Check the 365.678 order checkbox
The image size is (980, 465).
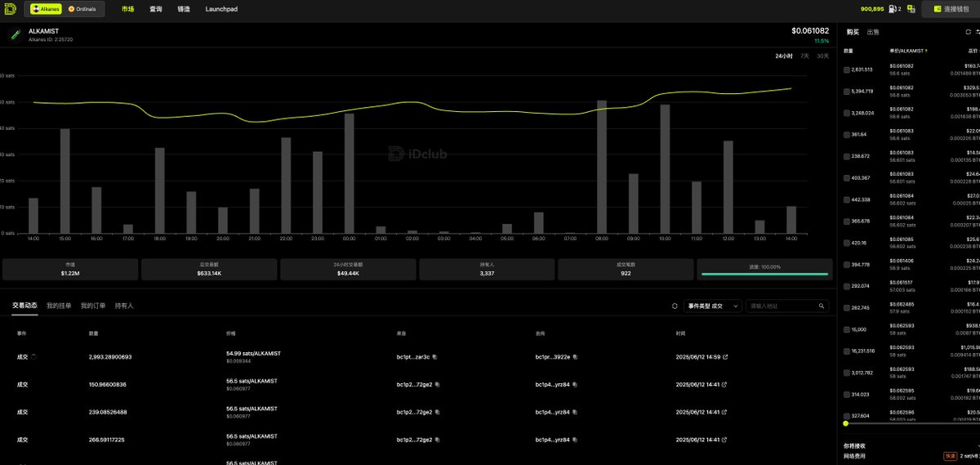point(847,221)
